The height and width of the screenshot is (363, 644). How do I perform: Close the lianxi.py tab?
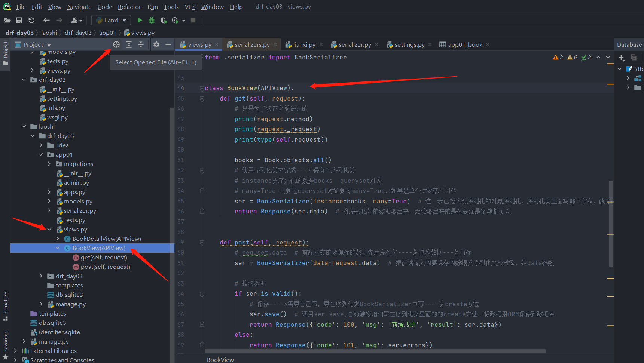[321, 44]
